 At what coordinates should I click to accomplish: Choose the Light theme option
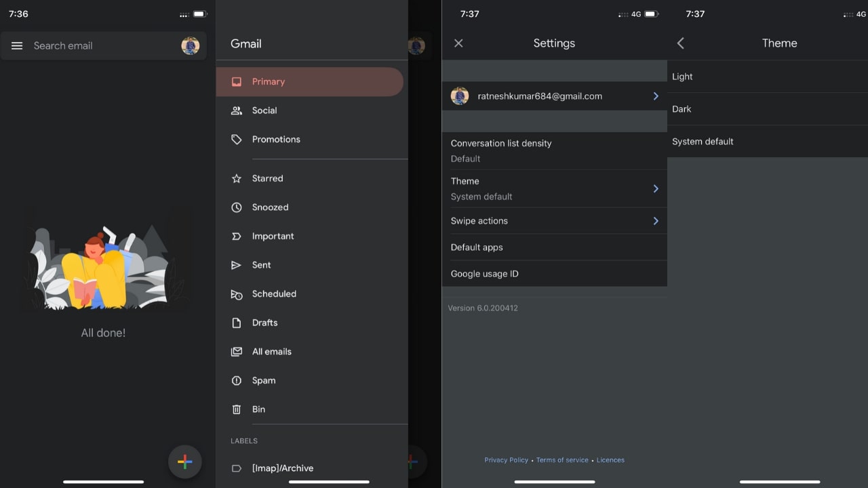[x=768, y=77]
